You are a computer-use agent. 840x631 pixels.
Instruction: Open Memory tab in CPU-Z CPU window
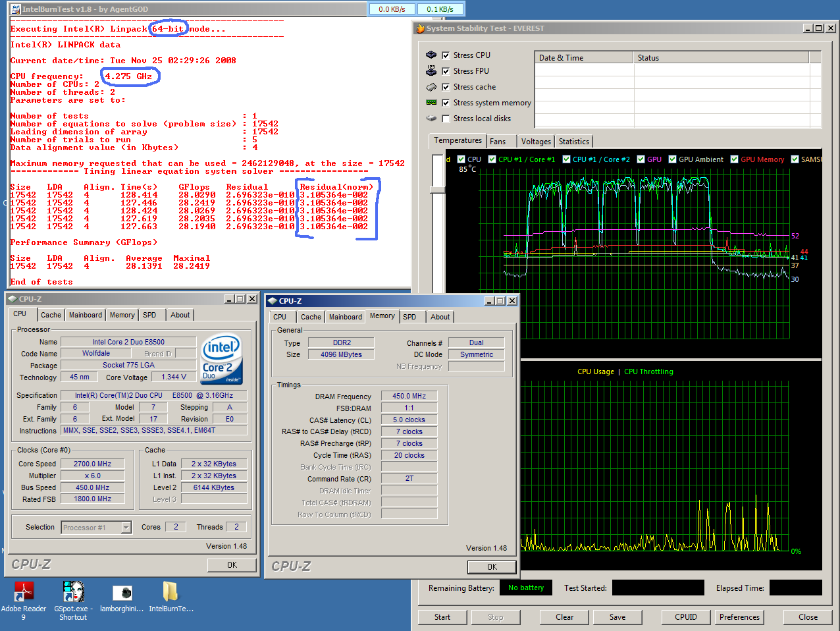click(x=122, y=315)
